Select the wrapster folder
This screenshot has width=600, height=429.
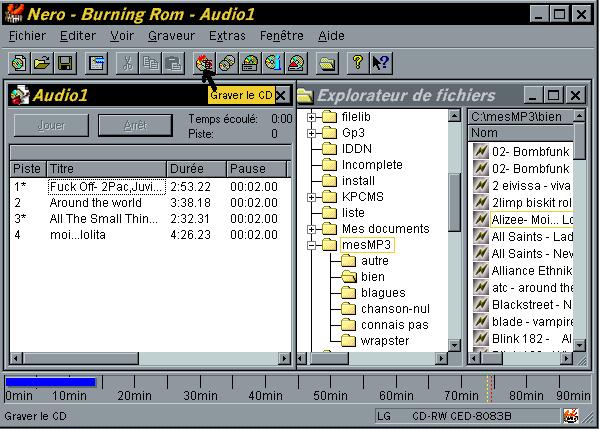[385, 341]
